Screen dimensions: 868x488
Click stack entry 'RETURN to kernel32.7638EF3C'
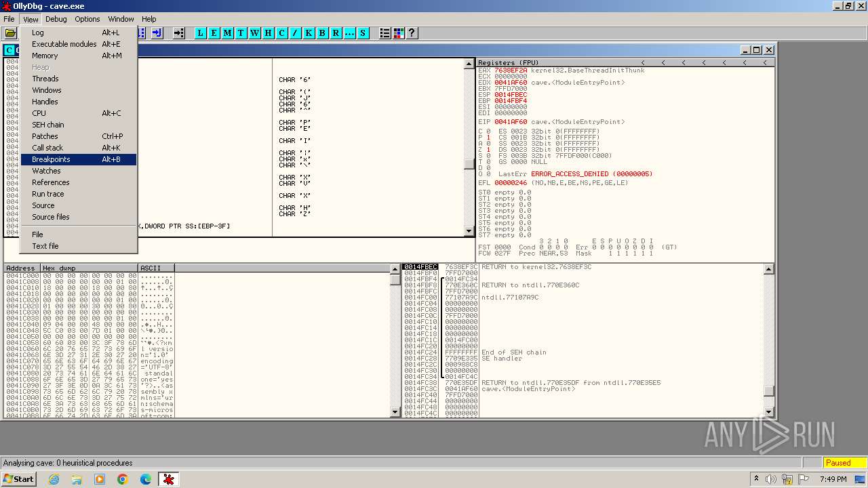click(x=536, y=267)
